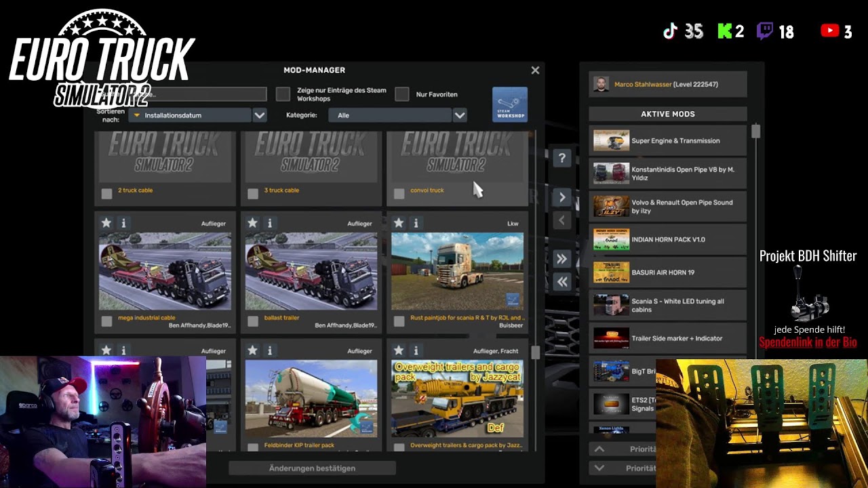Open the mega industrial cable thumbnail

(165, 271)
